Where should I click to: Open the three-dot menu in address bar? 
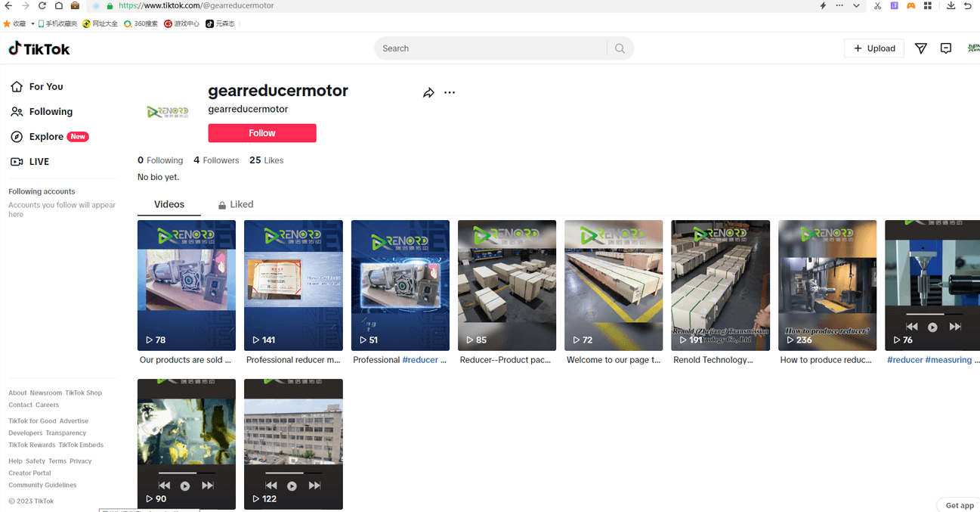tap(839, 5)
